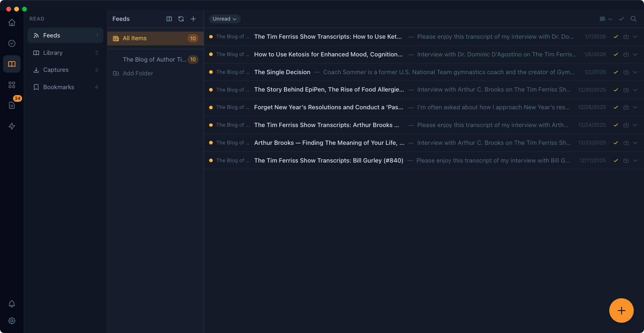
Task: Open notifications bell icon
Action: [x=12, y=304]
